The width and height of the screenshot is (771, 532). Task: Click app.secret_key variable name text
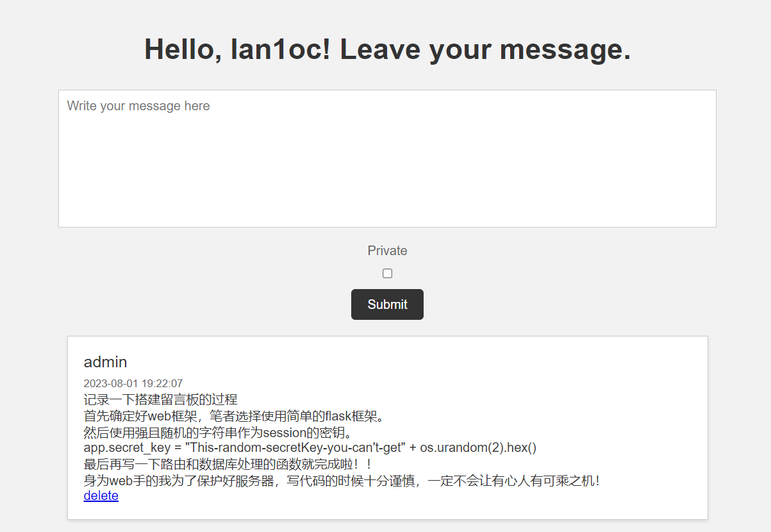coord(126,447)
